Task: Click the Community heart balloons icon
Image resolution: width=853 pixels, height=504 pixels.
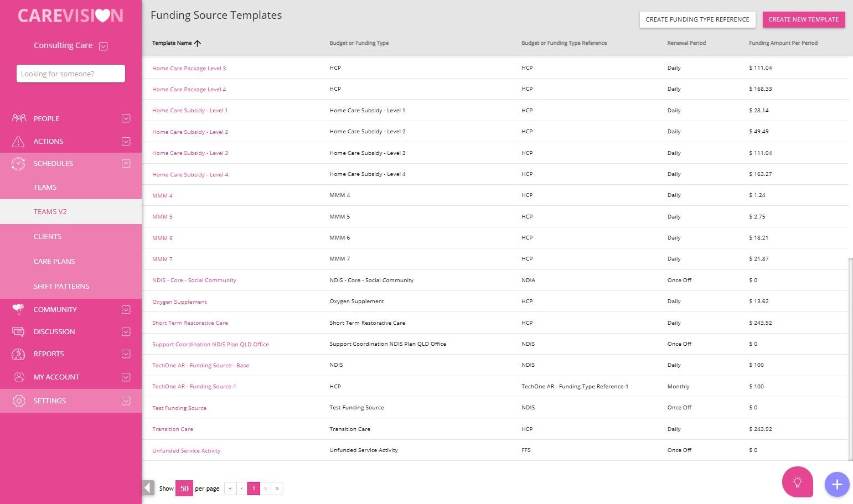Action: pyautogui.click(x=18, y=309)
